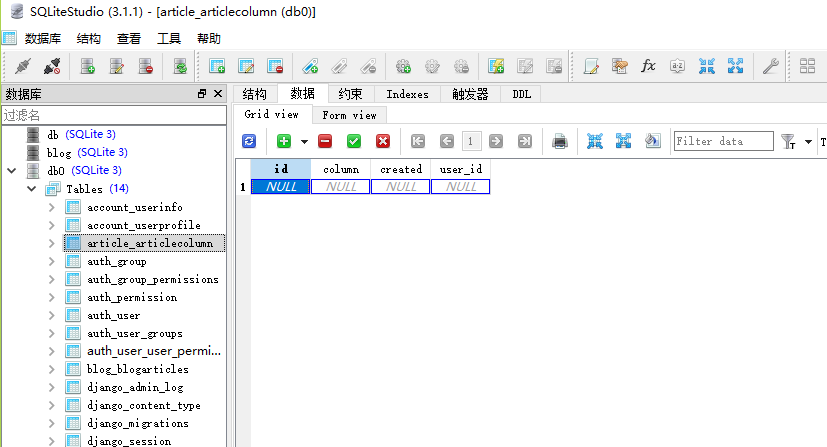Image resolution: width=827 pixels, height=447 pixels.
Task: Select the Grid view tab
Action: [272, 114]
